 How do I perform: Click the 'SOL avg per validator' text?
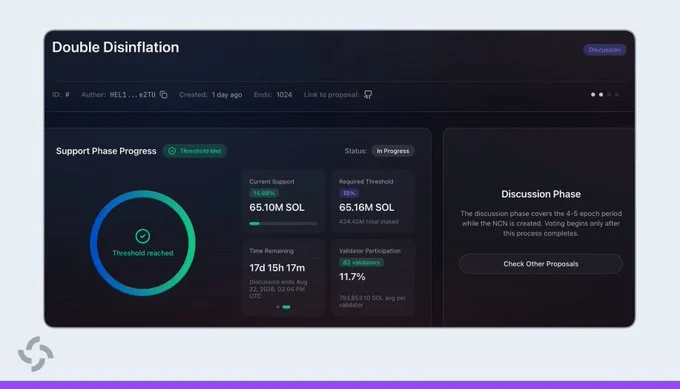click(x=373, y=301)
